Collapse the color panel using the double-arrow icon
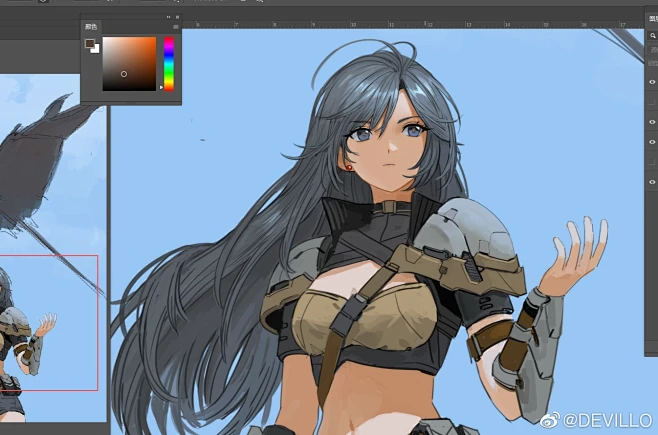658x435 pixels. click(x=168, y=17)
